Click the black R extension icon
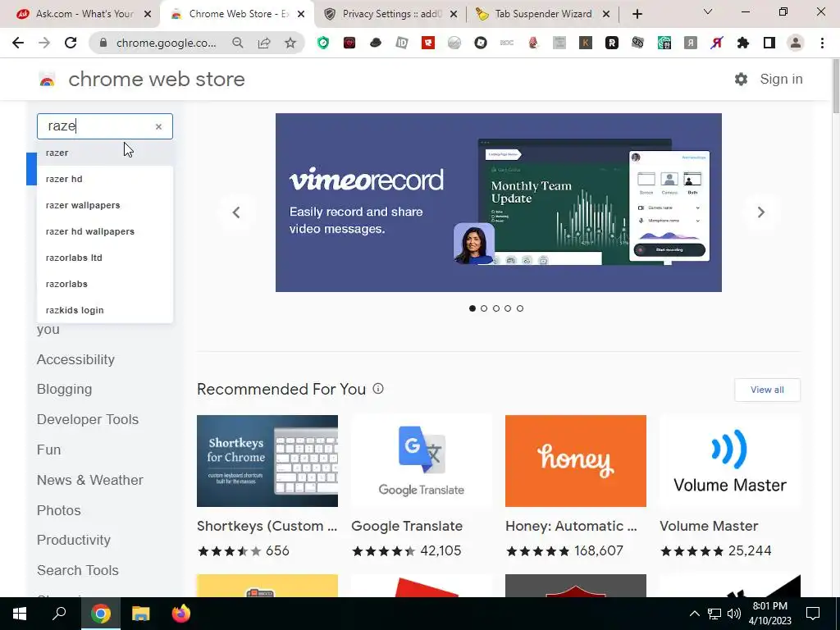The image size is (840, 630). (x=612, y=43)
